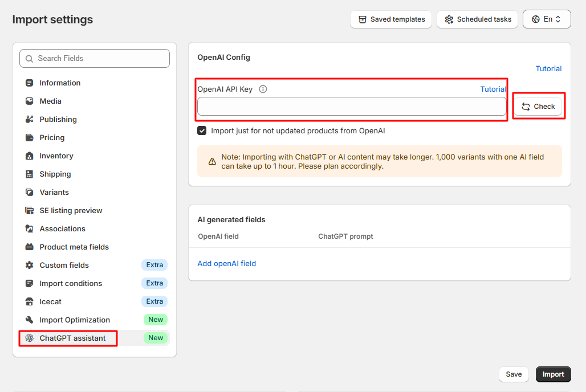Click the Import button
The image size is (586, 392).
(x=553, y=374)
